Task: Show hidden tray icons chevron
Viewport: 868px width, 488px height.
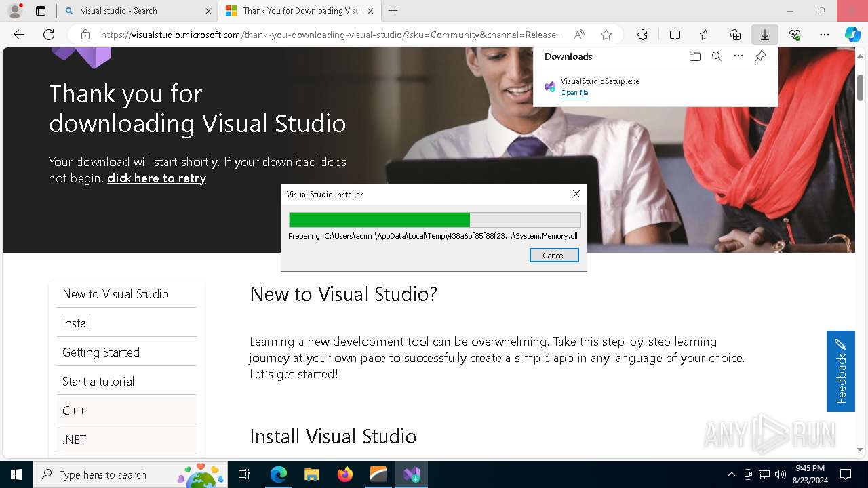Action: click(x=731, y=474)
